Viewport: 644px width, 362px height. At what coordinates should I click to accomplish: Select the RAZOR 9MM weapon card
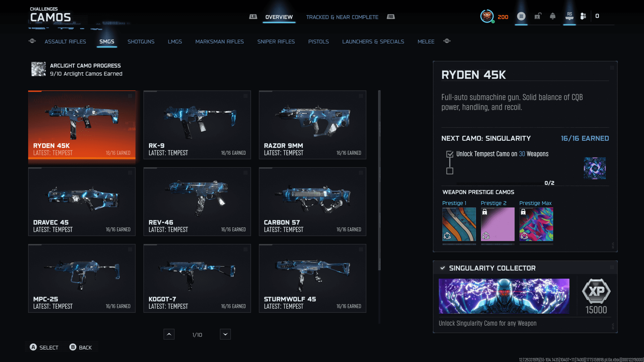(312, 125)
